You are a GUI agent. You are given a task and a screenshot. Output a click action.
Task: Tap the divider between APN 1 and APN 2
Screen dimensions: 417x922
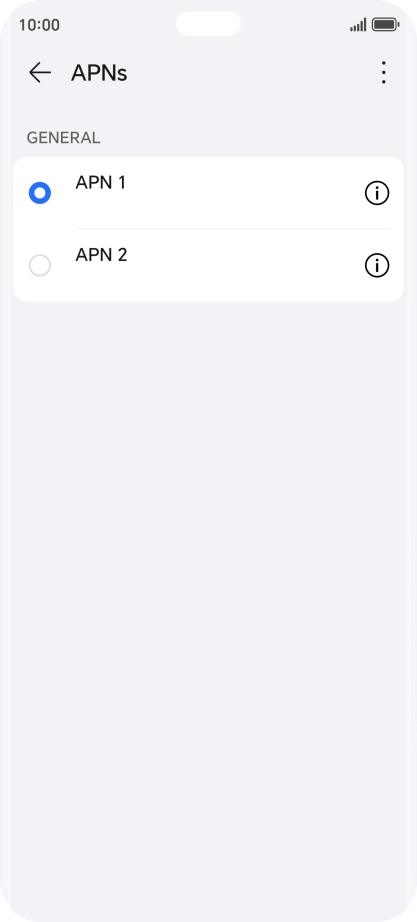click(233, 229)
